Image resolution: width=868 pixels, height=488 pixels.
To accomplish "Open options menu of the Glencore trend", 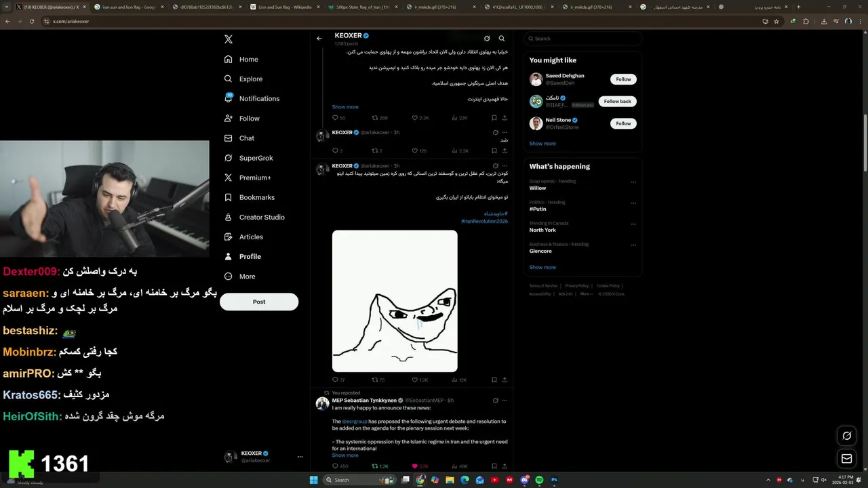I will (633, 245).
